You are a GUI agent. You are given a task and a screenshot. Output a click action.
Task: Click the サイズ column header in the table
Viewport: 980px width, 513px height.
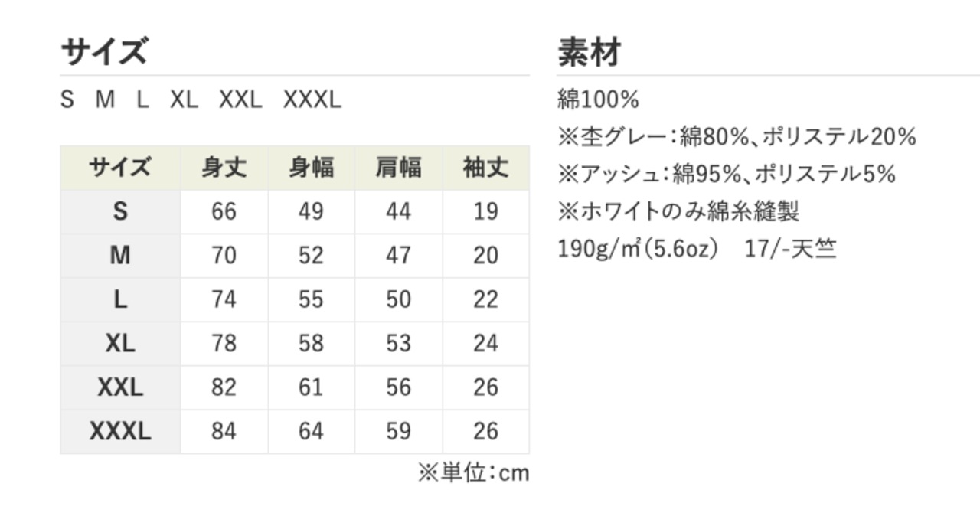[x=120, y=168]
